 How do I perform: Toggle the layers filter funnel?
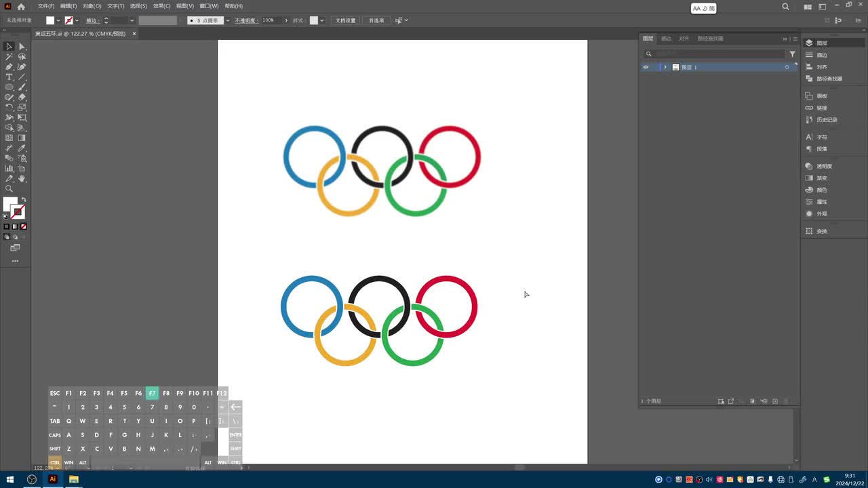[792, 54]
